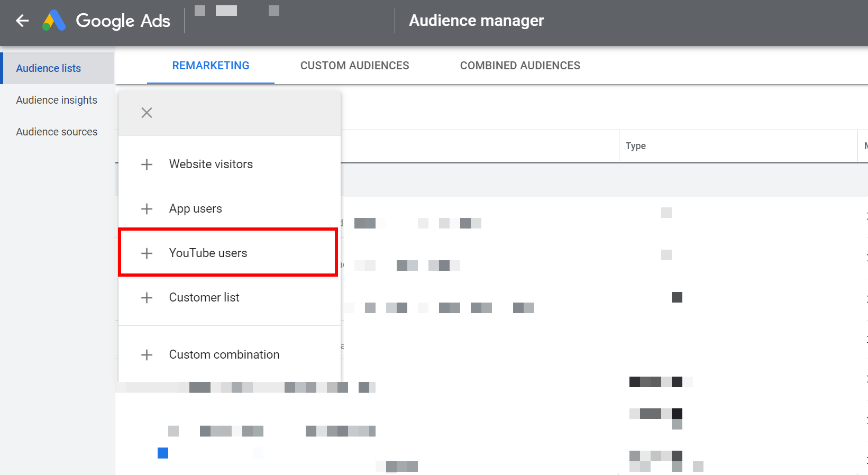Go back using the arrow icon
This screenshot has width=868, height=475.
pyautogui.click(x=22, y=21)
